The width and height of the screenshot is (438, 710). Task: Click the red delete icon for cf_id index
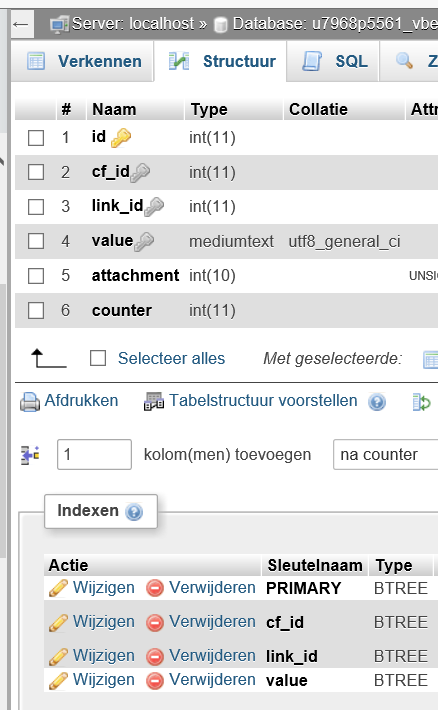coord(154,623)
